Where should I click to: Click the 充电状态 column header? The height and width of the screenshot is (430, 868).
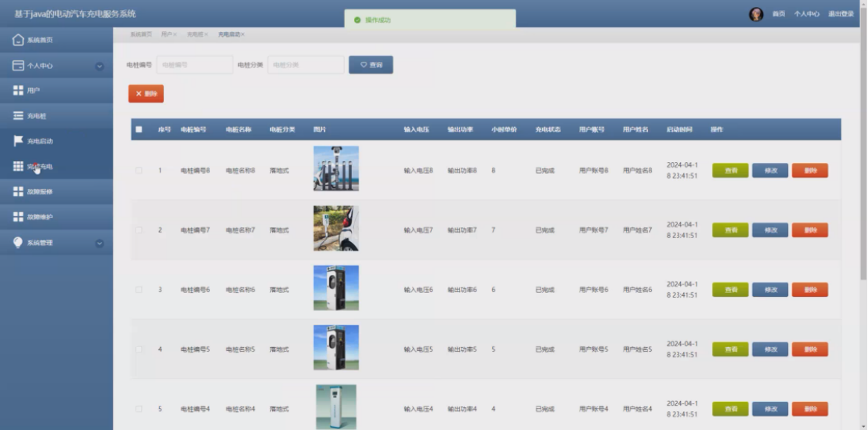tap(548, 129)
